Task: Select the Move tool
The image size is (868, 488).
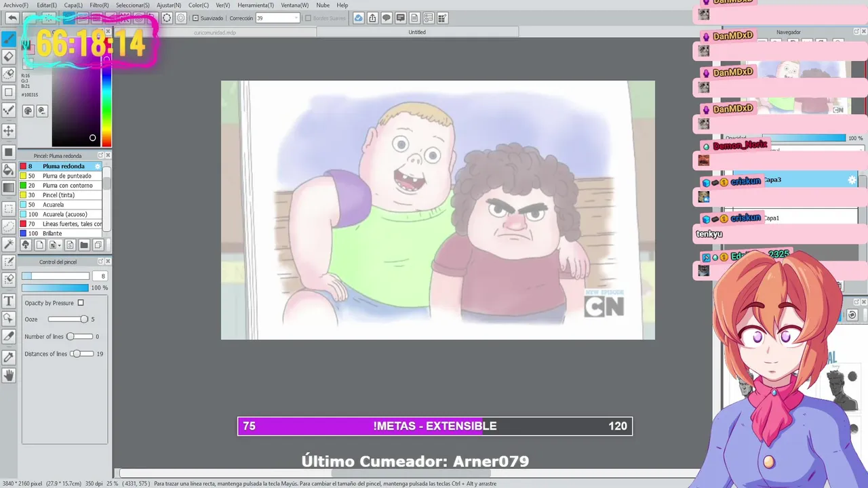Action: tap(9, 130)
